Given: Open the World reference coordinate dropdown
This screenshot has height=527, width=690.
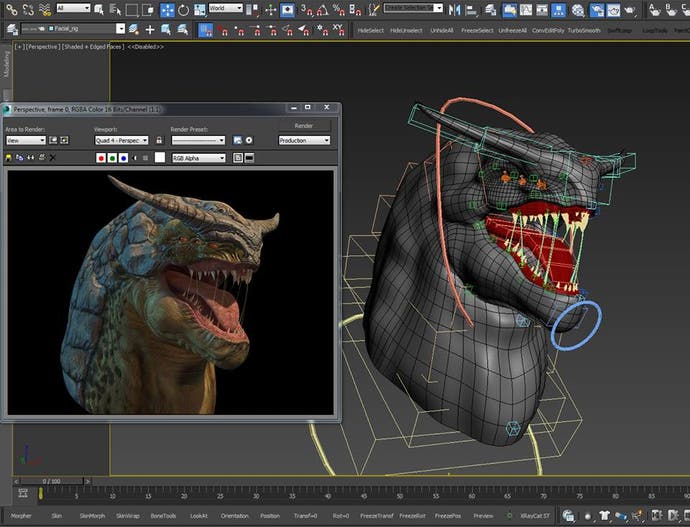Looking at the screenshot, I should pos(226,8).
